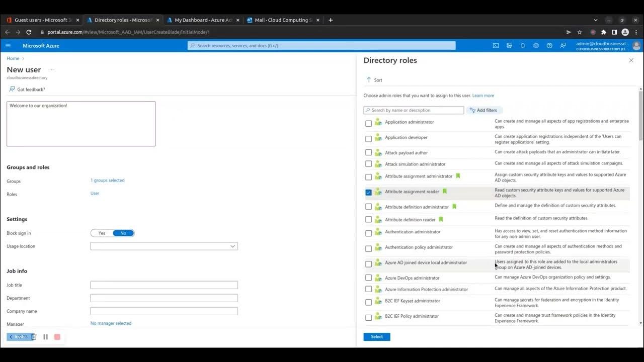This screenshot has width=644, height=362.
Task: Click the browser address bar
Action: [x=302, y=32]
